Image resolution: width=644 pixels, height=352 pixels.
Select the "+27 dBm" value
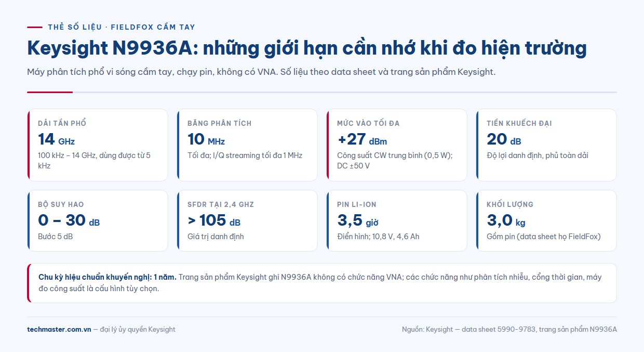pos(362,139)
